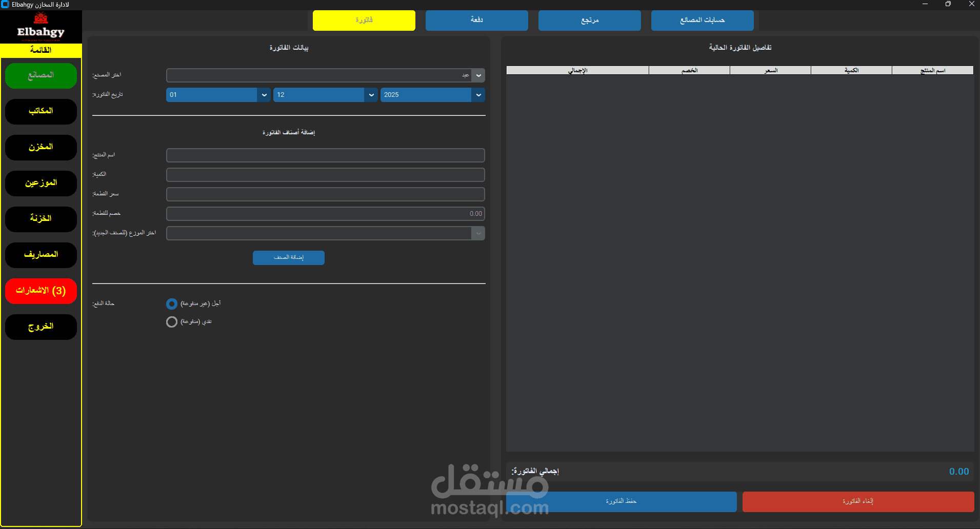Select الموزعين in the sidebar

pyautogui.click(x=41, y=183)
